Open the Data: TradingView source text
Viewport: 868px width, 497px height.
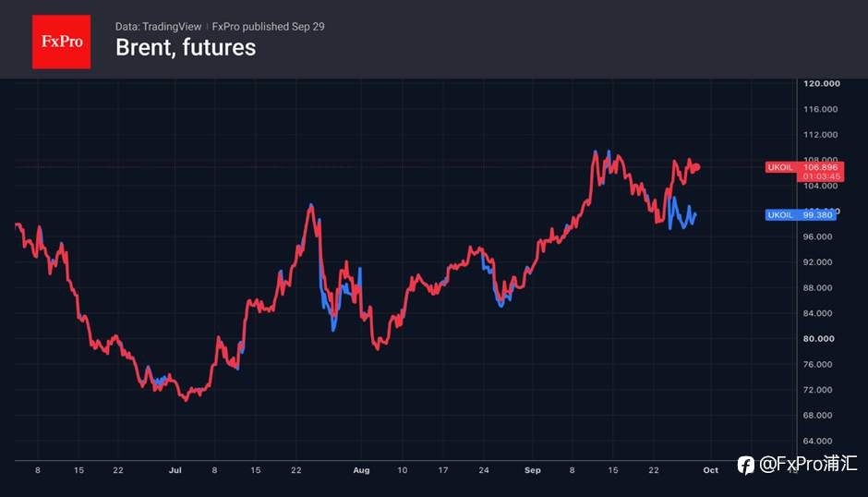click(x=158, y=26)
